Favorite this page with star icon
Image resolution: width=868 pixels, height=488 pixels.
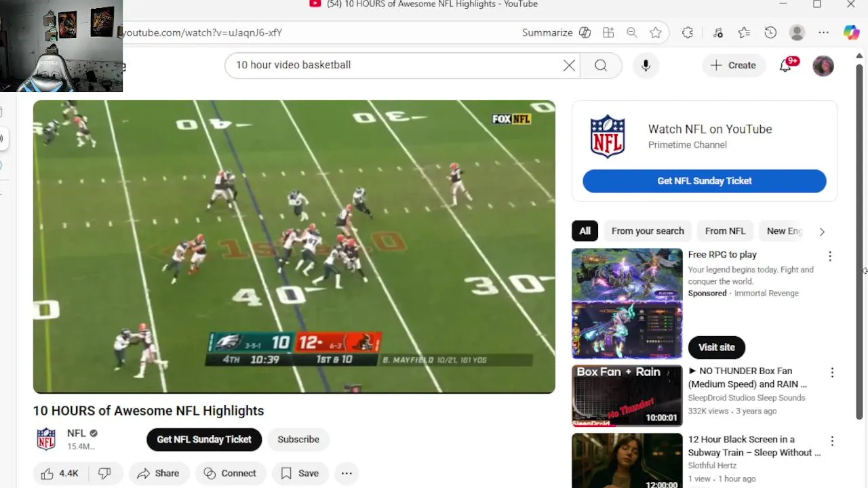pos(655,33)
